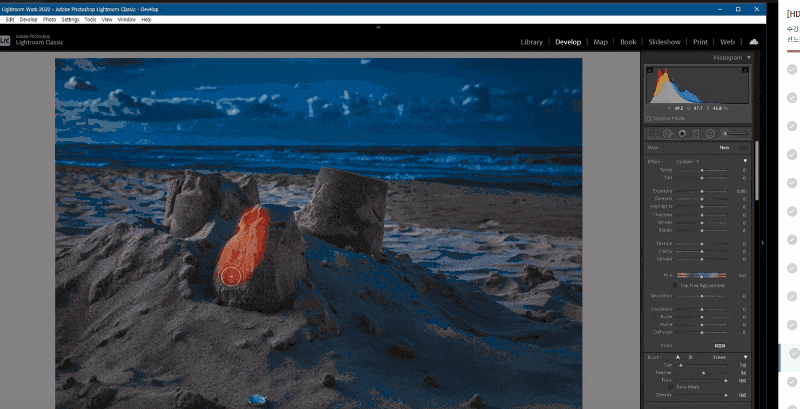Enable the Auto Mask checkbox
This screenshot has height=409, width=800.
coord(670,387)
